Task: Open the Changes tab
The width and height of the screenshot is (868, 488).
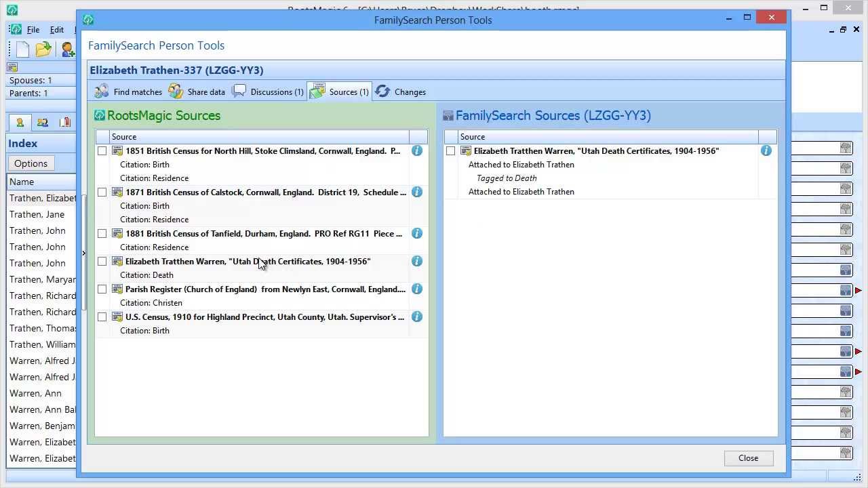Action: pyautogui.click(x=401, y=91)
